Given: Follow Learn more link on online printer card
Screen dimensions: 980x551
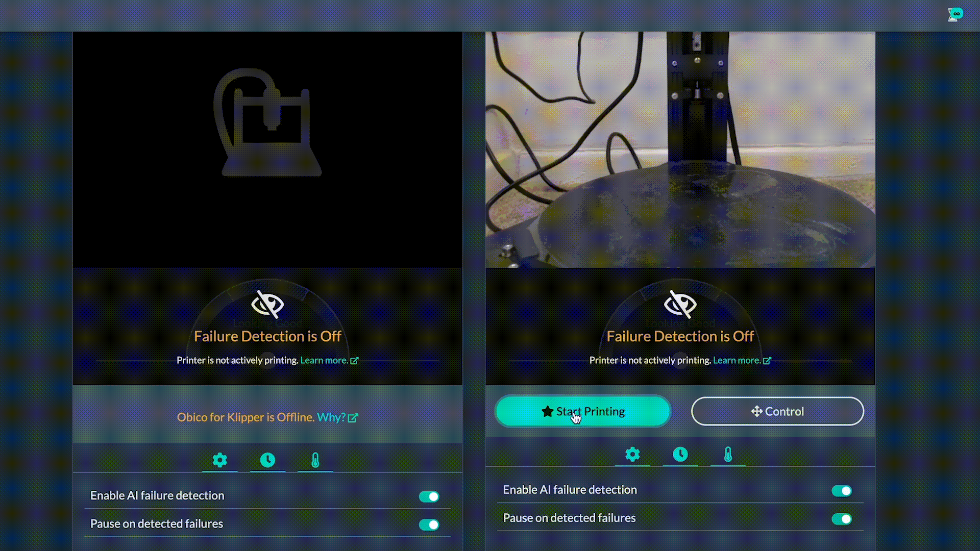Looking at the screenshot, I should tap(742, 360).
